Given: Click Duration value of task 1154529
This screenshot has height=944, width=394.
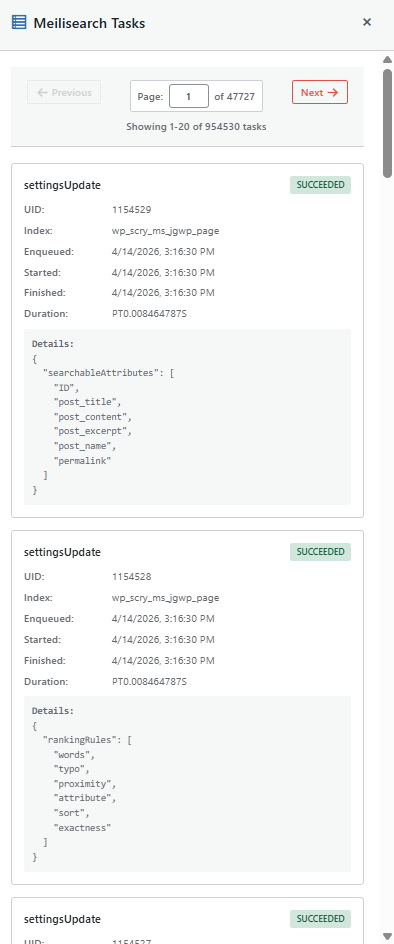Looking at the screenshot, I should (x=149, y=314).
